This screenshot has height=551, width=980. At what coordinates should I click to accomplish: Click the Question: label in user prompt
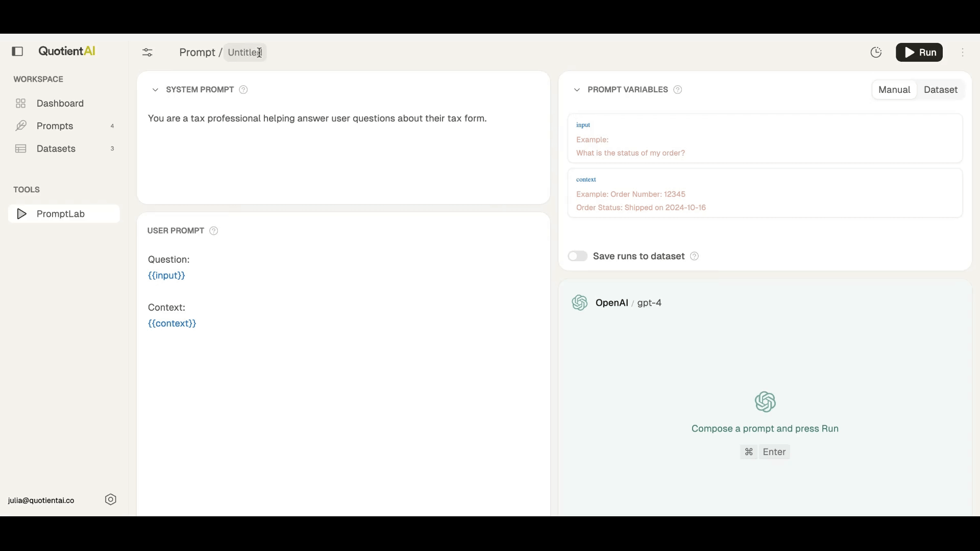[169, 260]
